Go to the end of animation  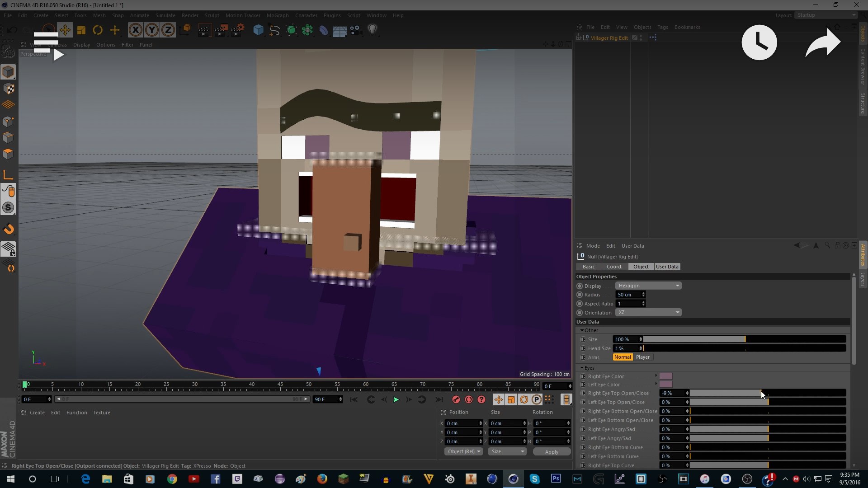(439, 399)
